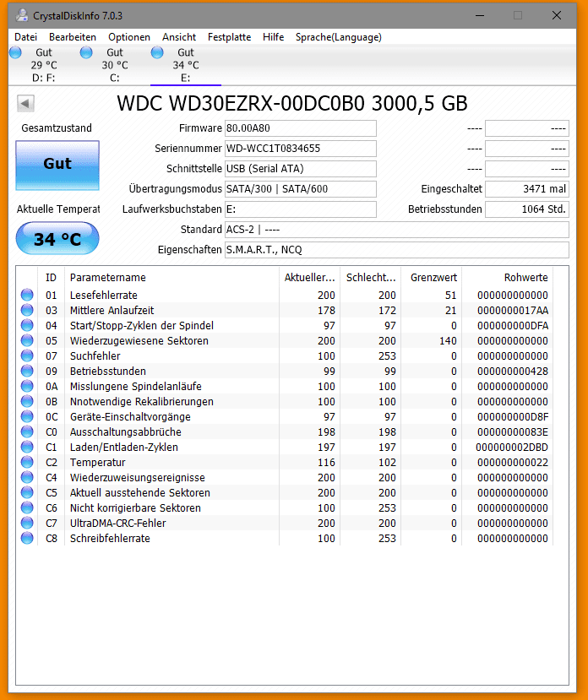
Task: Click raw value 0000000017AA
Action: pyautogui.click(x=513, y=310)
